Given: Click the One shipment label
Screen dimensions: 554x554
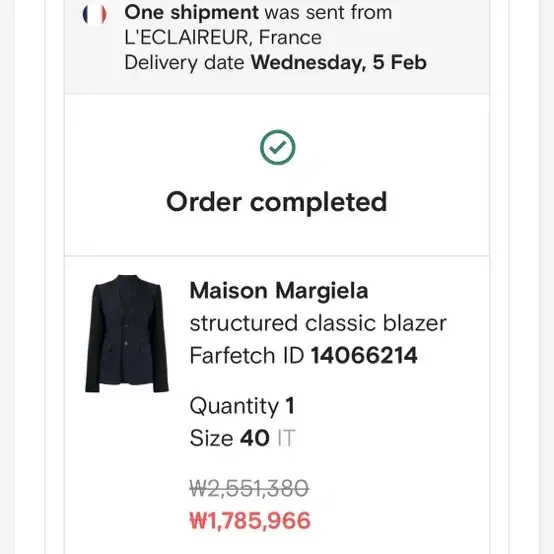Looking at the screenshot, I should [x=191, y=12].
